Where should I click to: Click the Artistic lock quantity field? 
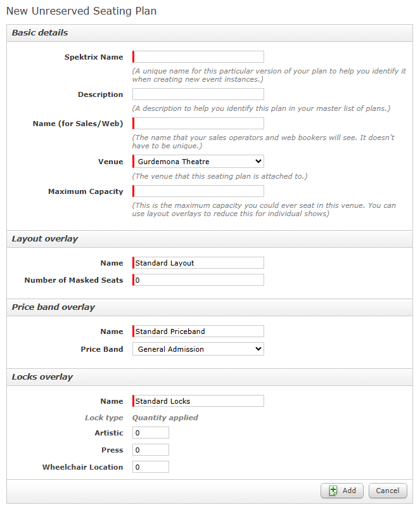151,433
